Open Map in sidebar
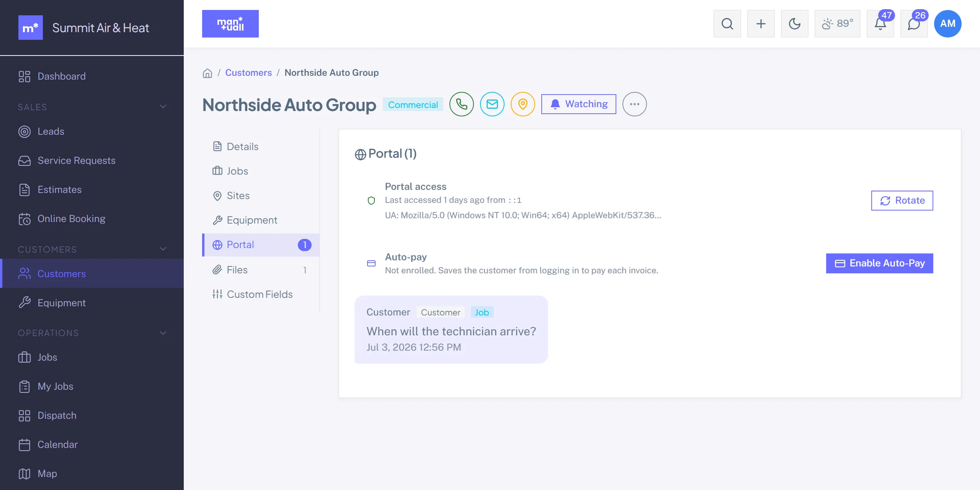 (x=92, y=474)
